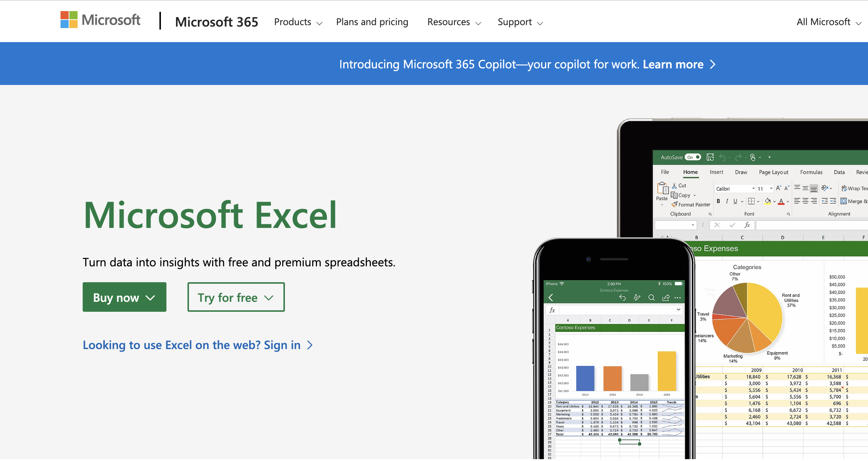Click the Microsoft logo

(x=100, y=20)
